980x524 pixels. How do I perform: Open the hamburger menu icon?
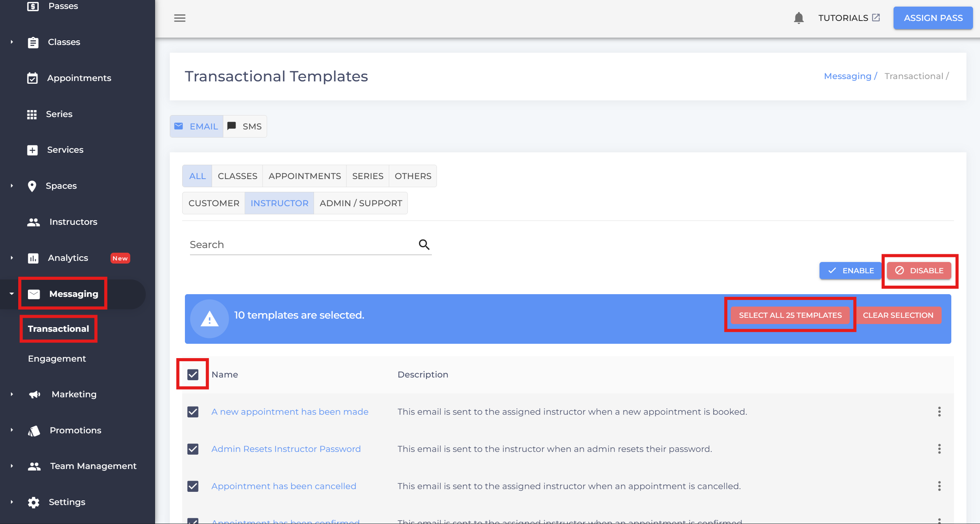tap(179, 18)
